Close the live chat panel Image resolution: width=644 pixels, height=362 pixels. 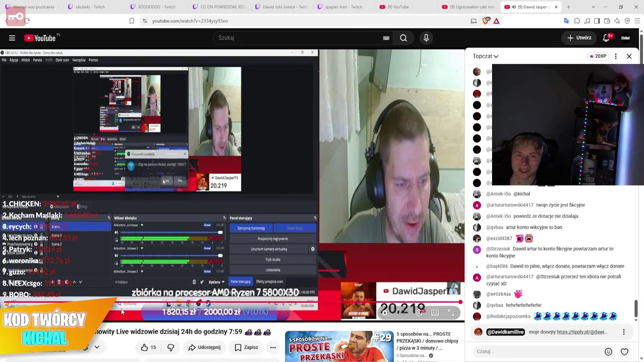tap(629, 56)
